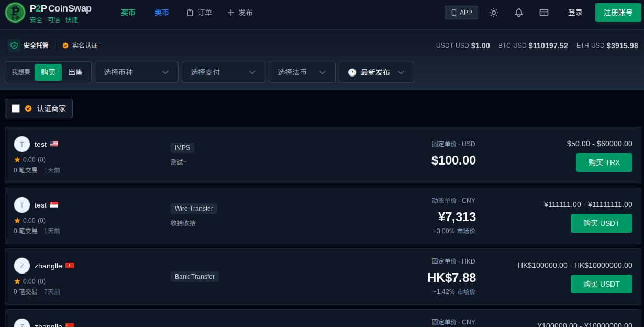Image resolution: width=644 pixels, height=327 pixels.
Task: Open the 选择币种 dropdown
Action: point(136,72)
